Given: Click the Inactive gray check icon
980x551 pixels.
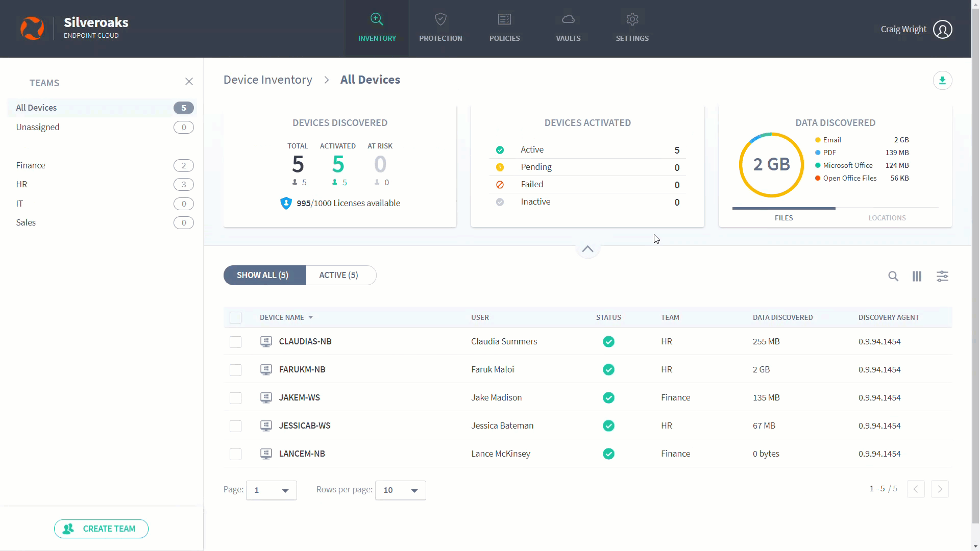Looking at the screenshot, I should tap(500, 202).
